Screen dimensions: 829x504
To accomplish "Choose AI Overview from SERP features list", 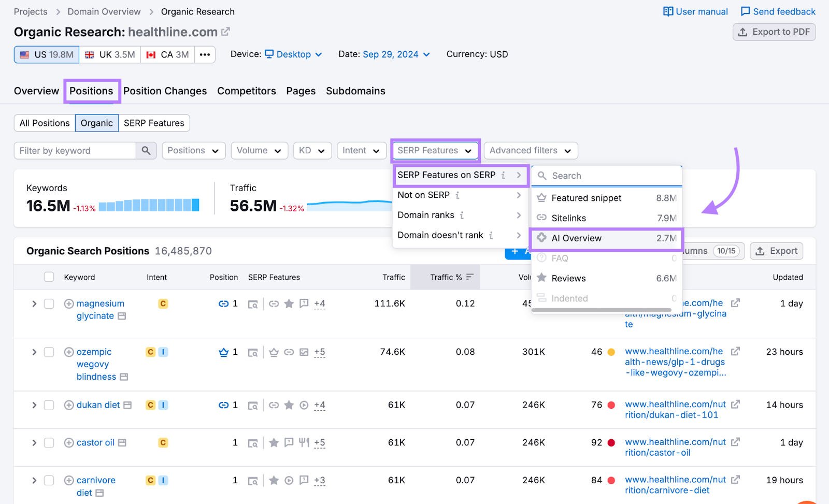I will [x=606, y=238].
